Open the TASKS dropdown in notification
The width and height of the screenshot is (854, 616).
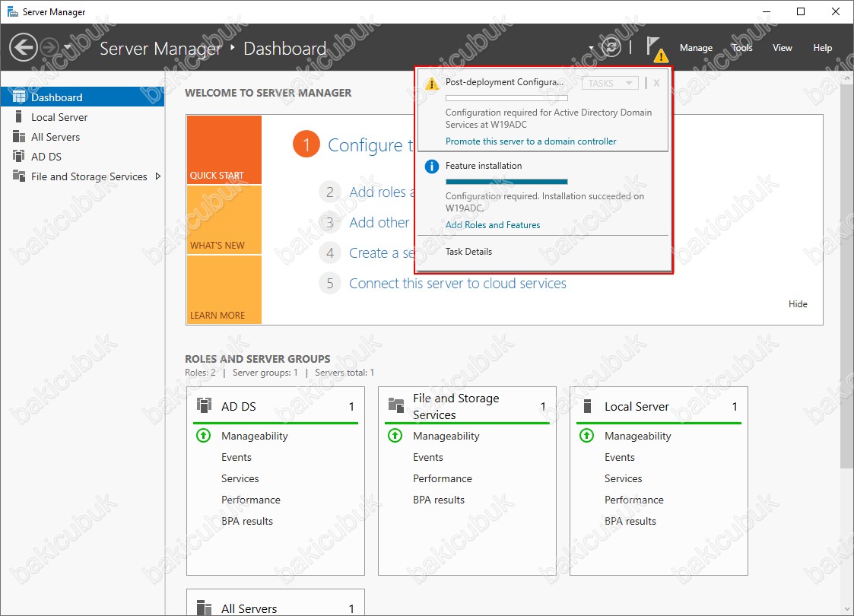(611, 83)
